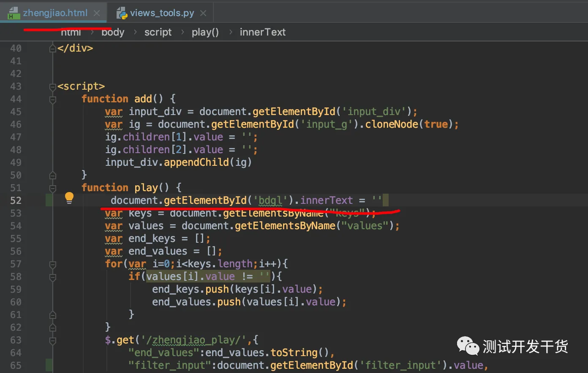Screen dimensions: 588x373
Task: Click cloneNode on line 46
Action: pos(392,124)
